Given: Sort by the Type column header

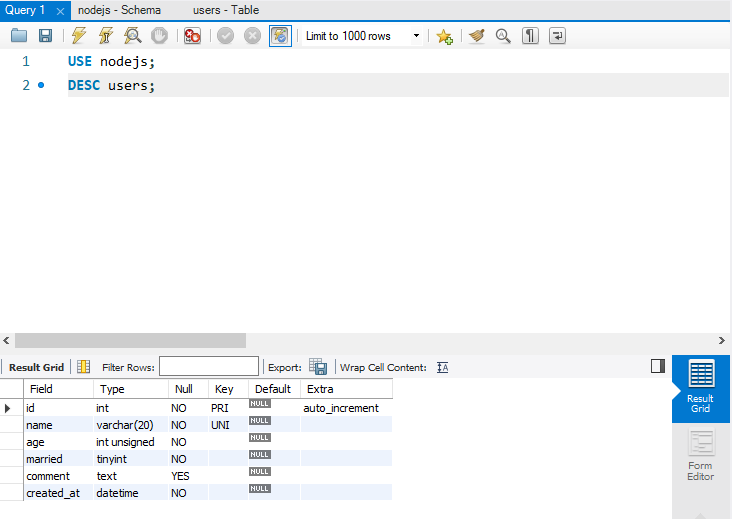Looking at the screenshot, I should [131, 389].
